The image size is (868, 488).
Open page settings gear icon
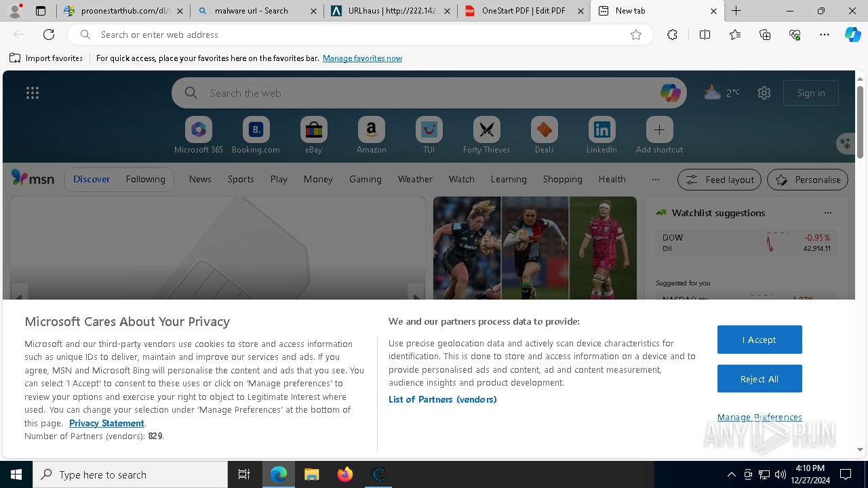point(764,93)
